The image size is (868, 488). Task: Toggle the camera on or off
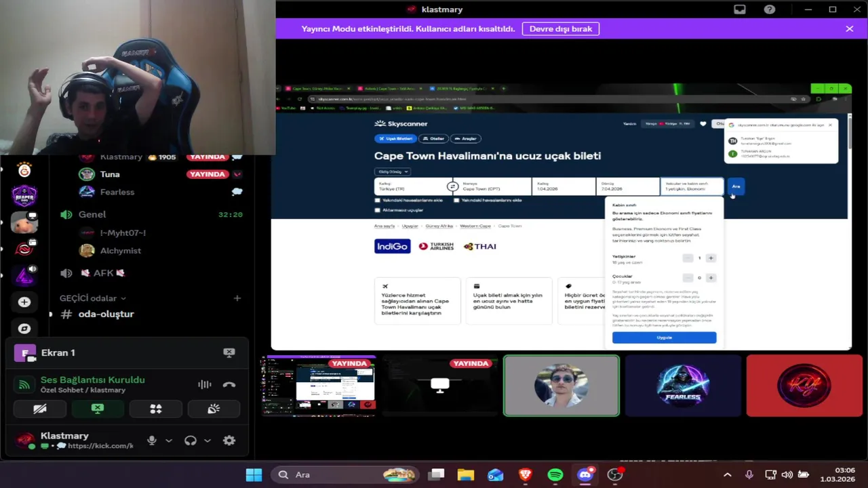pos(40,409)
